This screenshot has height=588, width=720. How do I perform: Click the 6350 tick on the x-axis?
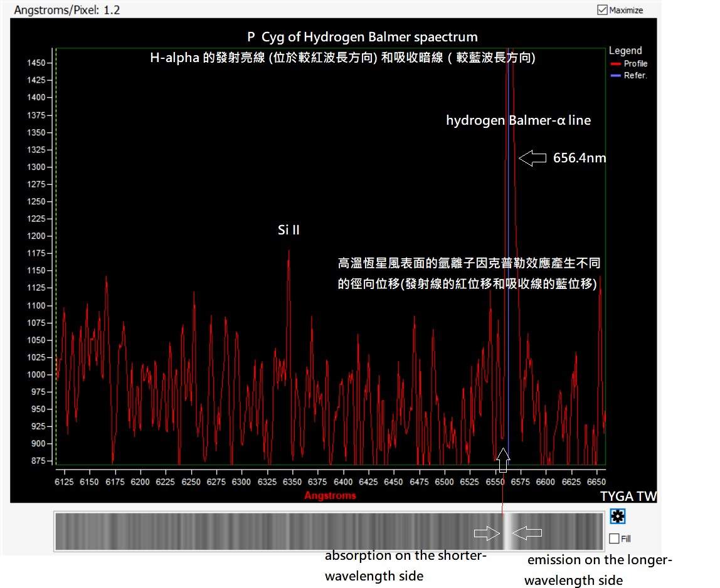(x=292, y=481)
